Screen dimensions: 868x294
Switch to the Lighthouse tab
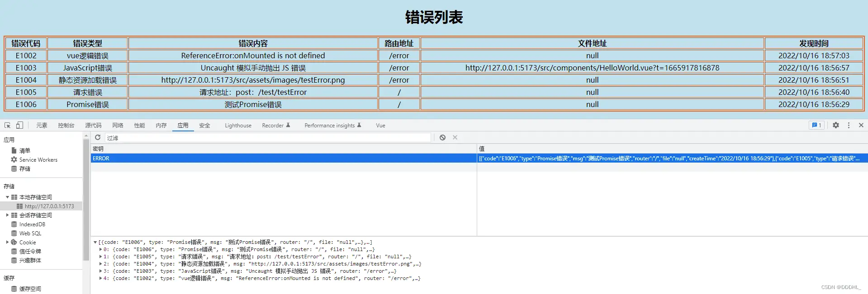tap(238, 126)
